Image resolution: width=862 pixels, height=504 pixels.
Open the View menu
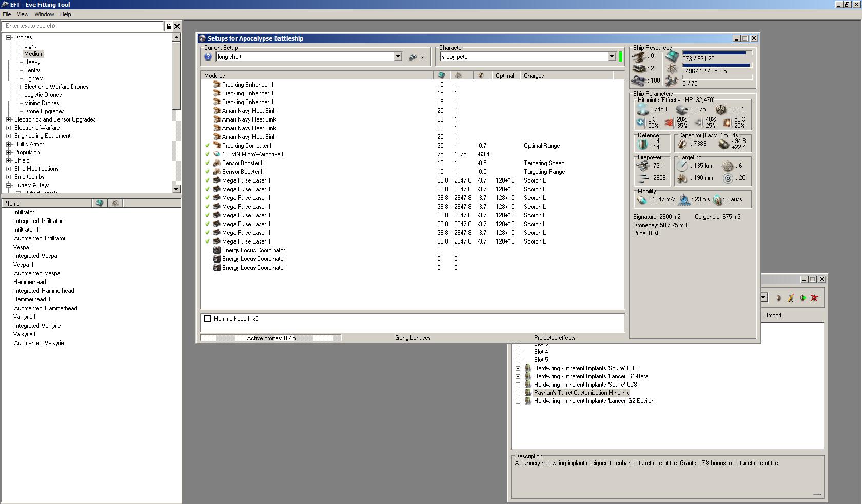(x=23, y=14)
